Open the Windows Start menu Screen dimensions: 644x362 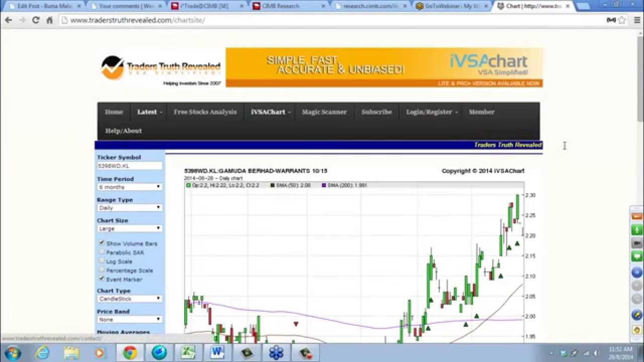[13, 352]
